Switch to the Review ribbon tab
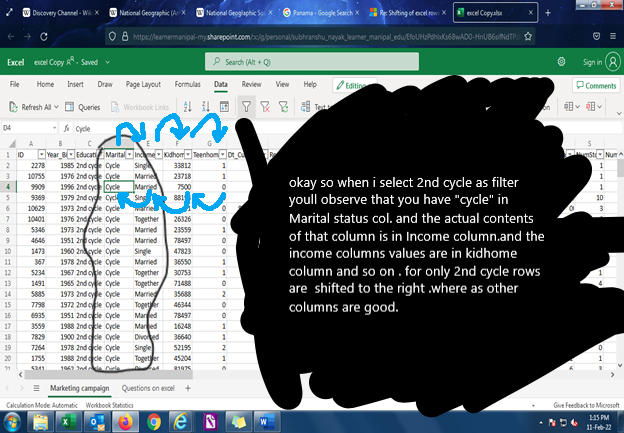The image size is (624, 433). click(x=252, y=84)
